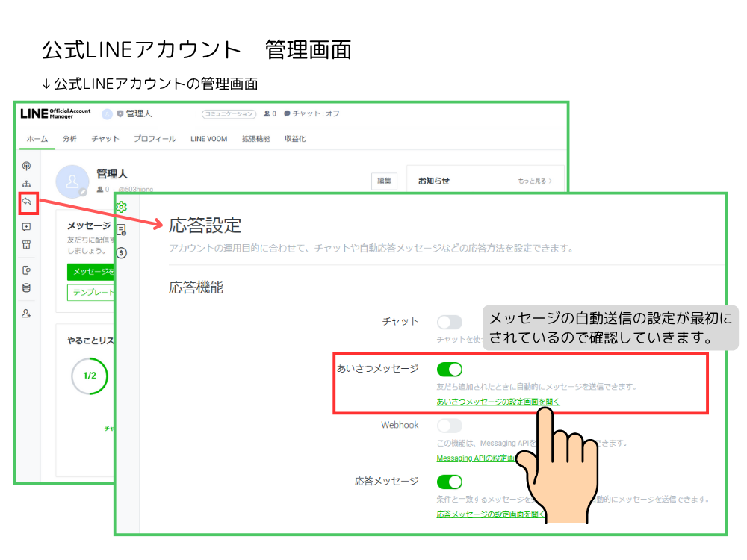The width and height of the screenshot is (747, 560).
Task: Click the friends count icon in header
Action: [267, 113]
